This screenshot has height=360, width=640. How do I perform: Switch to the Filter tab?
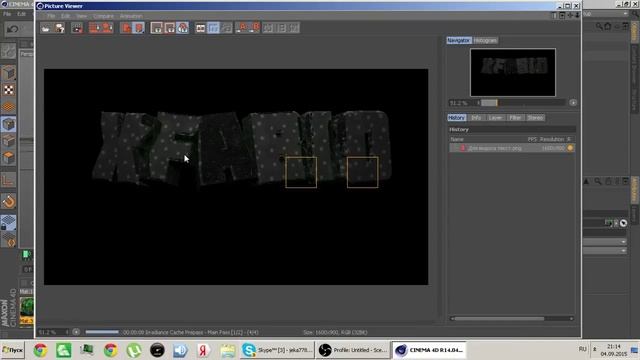pos(515,118)
